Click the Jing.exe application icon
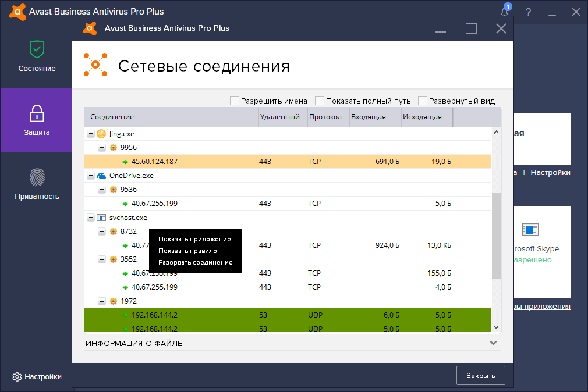Image resolution: width=588 pixels, height=392 pixels. 101,134
